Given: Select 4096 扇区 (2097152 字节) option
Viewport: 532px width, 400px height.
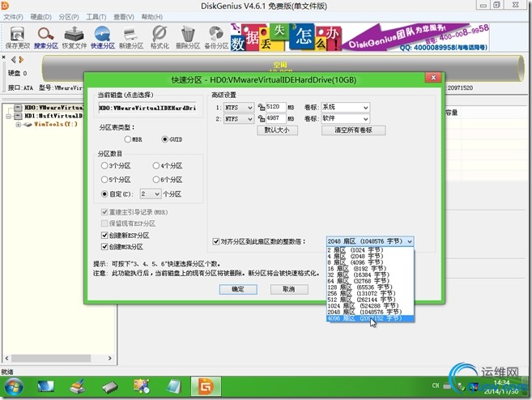Looking at the screenshot, I should [370, 318].
